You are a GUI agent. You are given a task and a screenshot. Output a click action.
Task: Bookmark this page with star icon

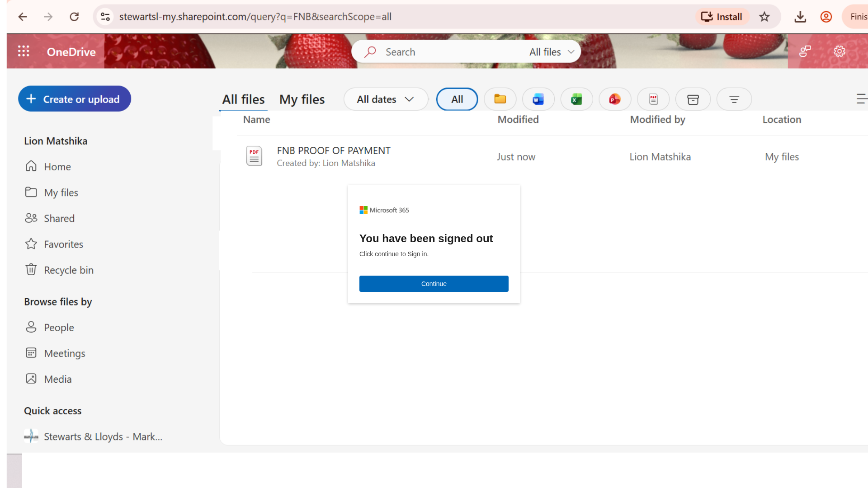tap(764, 17)
